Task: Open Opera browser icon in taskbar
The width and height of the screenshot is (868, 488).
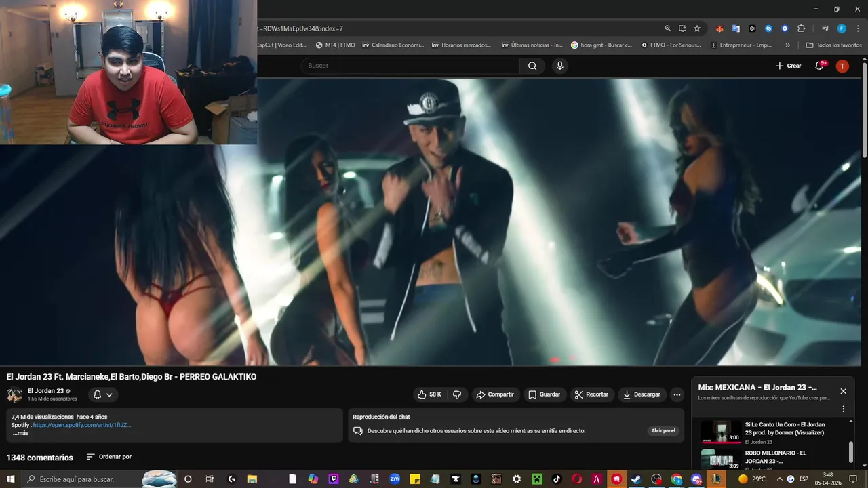Action: click(x=577, y=479)
